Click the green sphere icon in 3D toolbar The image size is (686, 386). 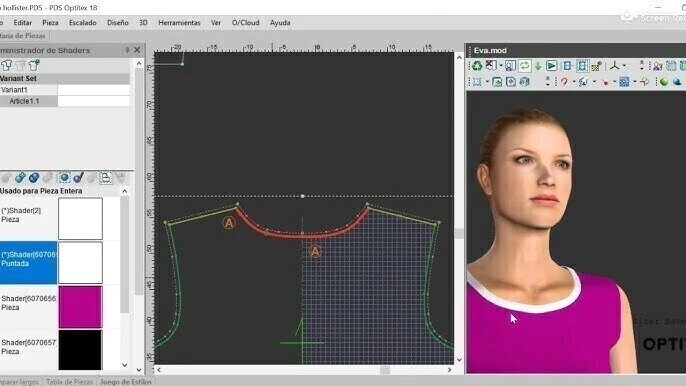pyautogui.click(x=664, y=82)
